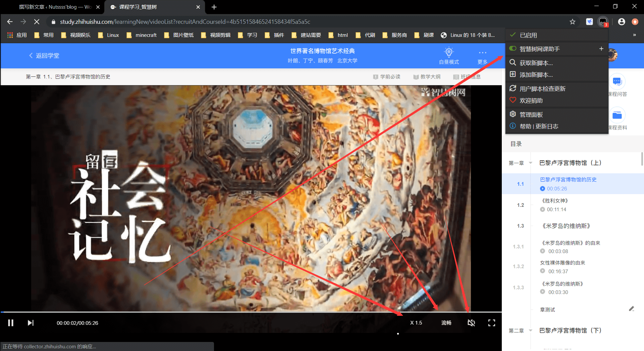The height and width of the screenshot is (351, 644).
Task: Switch to Nutssss'blog WordPress tab
Action: pos(55,7)
